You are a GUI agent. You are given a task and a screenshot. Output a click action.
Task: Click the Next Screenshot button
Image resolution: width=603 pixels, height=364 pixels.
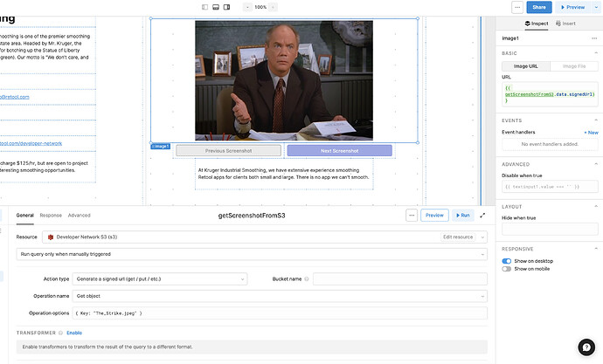340,151
